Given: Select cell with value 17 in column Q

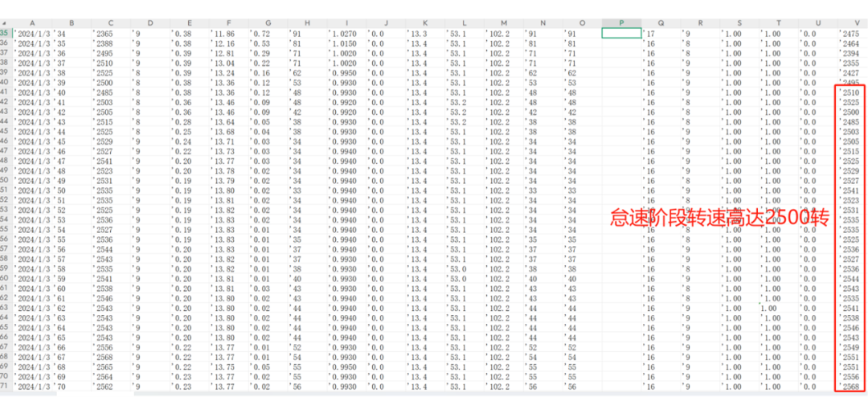Looking at the screenshot, I should (661, 33).
